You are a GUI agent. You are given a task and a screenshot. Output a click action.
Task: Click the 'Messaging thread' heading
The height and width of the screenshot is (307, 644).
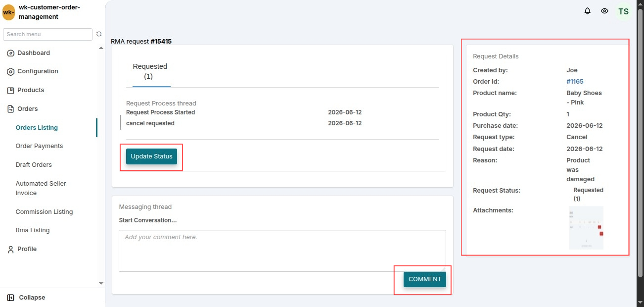click(145, 207)
